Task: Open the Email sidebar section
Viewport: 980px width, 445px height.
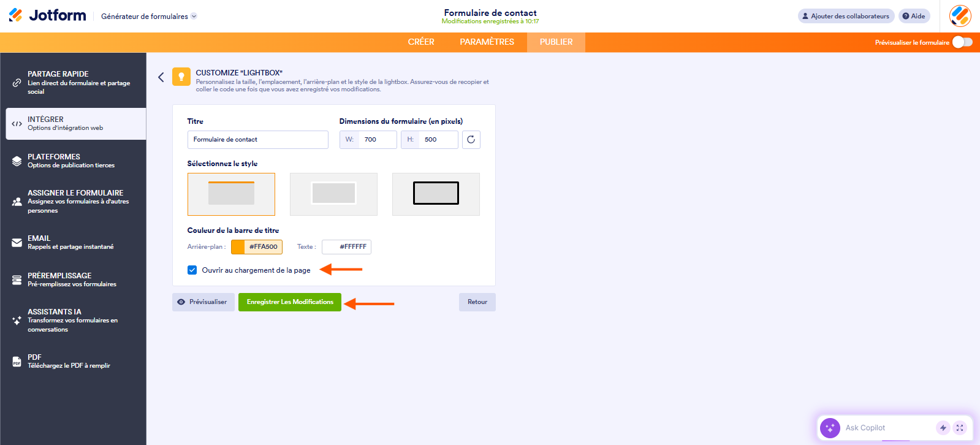Action: (x=76, y=243)
